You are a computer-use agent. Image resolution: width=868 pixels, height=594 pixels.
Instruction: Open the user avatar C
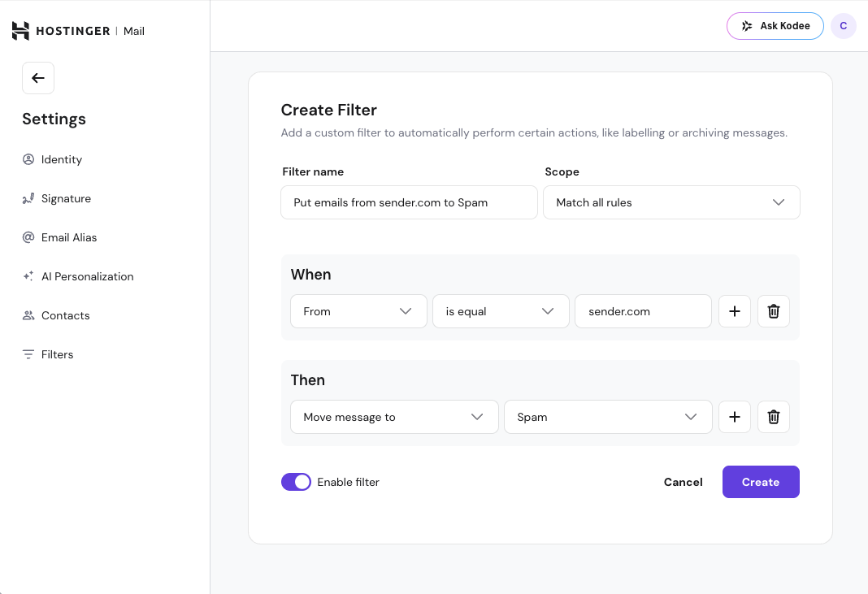(x=843, y=26)
